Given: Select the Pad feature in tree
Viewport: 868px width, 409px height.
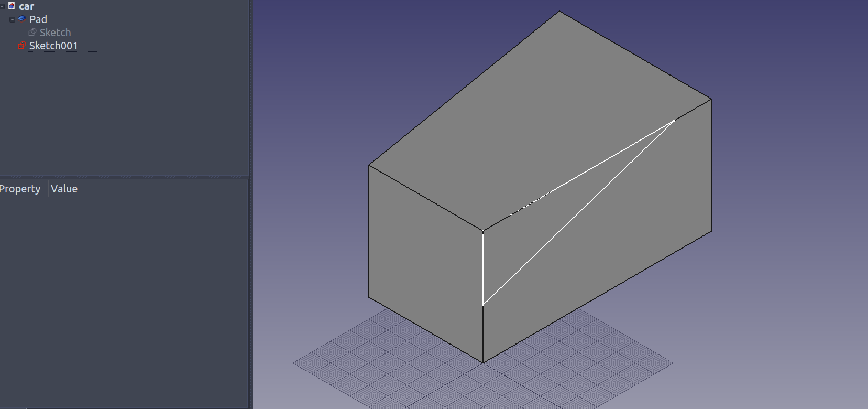Looking at the screenshot, I should click(x=38, y=19).
